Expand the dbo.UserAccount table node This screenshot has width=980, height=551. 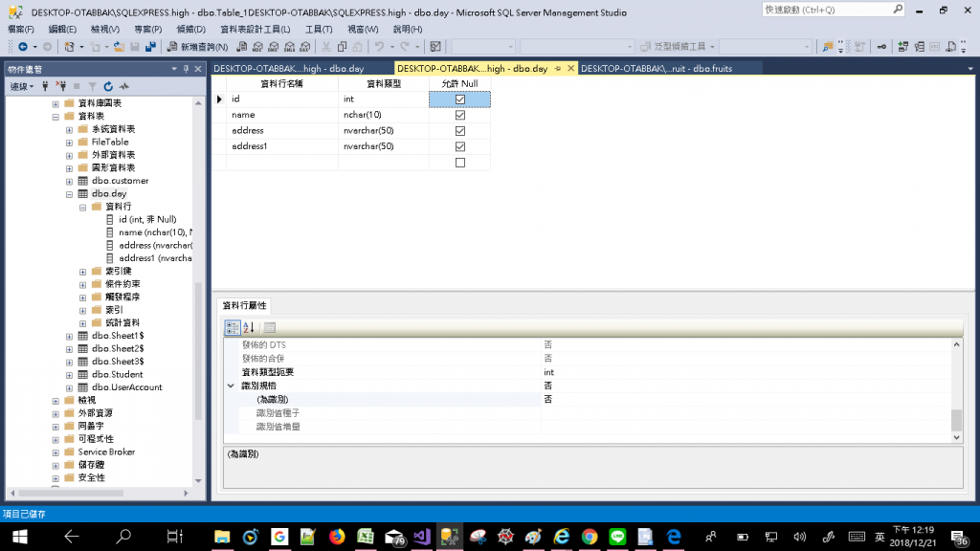pyautogui.click(x=69, y=388)
